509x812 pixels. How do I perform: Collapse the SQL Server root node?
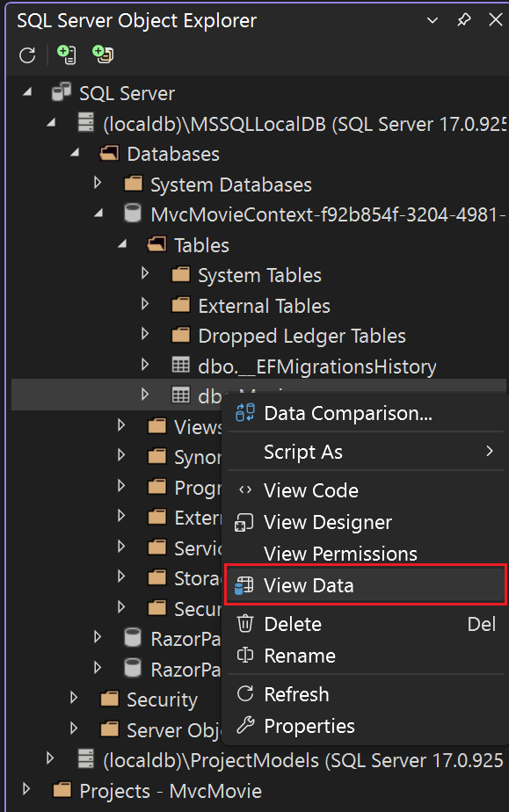(27, 92)
